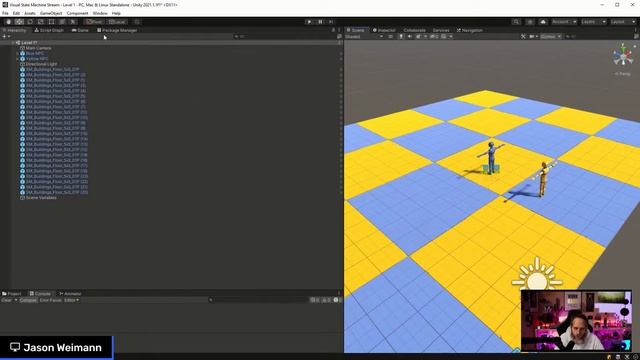The width and height of the screenshot is (640, 360).
Task: Click the Step frame button
Action: (x=331, y=22)
